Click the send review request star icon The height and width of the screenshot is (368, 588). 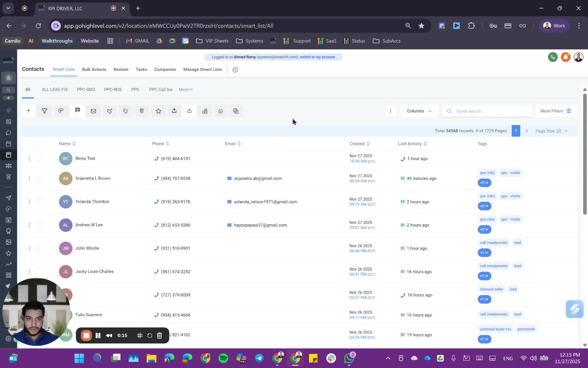[158, 111]
